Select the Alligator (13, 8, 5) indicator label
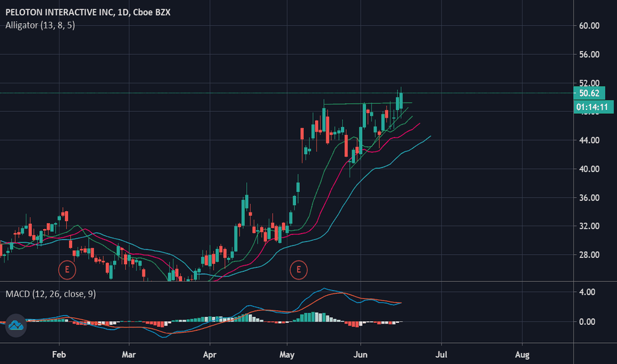The height and width of the screenshot is (364, 617). coord(40,25)
